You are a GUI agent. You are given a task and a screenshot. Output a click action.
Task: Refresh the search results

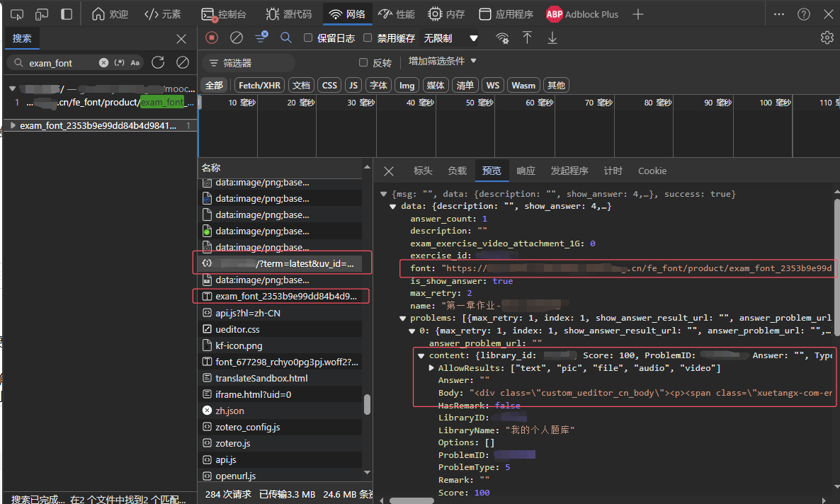coord(158,63)
